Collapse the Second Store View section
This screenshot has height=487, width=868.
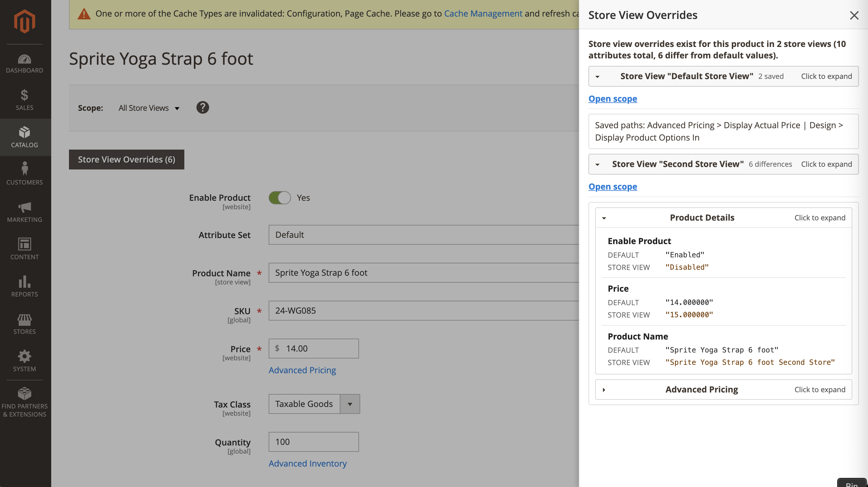click(x=723, y=164)
